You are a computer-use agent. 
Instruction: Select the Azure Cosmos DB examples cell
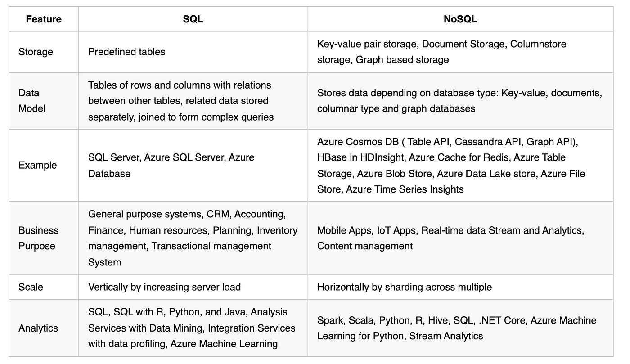tap(451, 165)
